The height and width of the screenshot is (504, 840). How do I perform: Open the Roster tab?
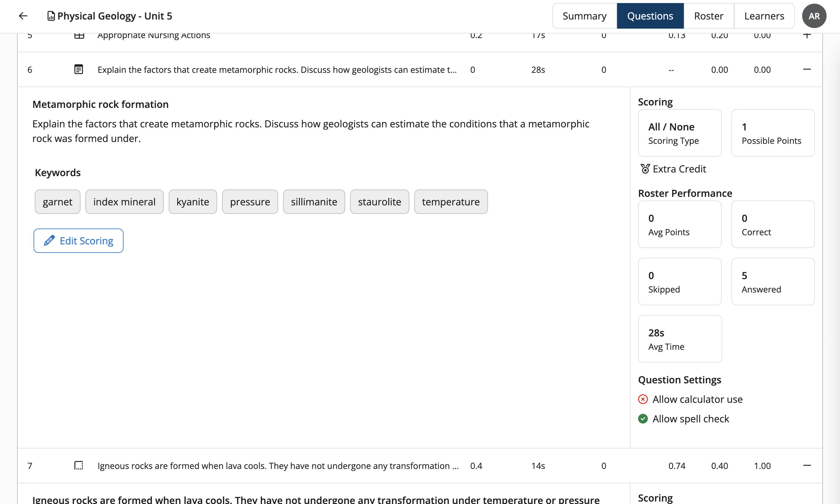[709, 16]
